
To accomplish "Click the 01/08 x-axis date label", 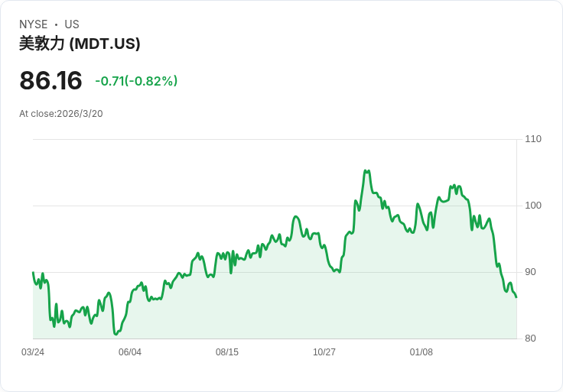I will (x=421, y=352).
